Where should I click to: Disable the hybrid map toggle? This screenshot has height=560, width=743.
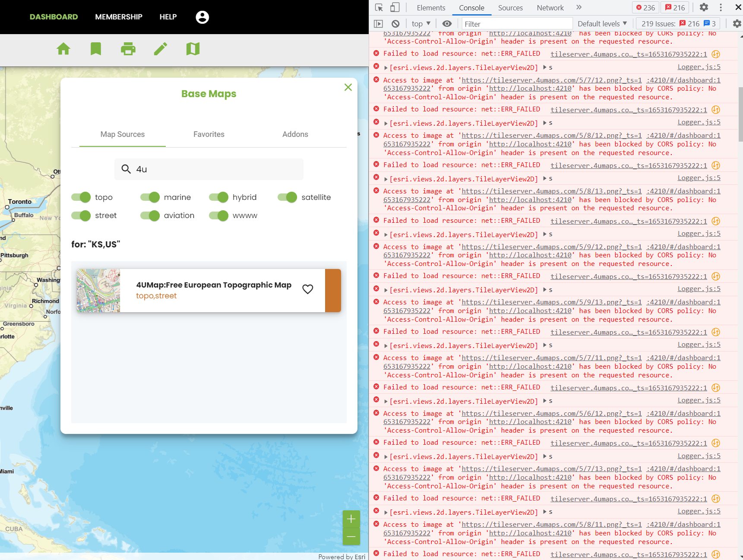pyautogui.click(x=219, y=197)
